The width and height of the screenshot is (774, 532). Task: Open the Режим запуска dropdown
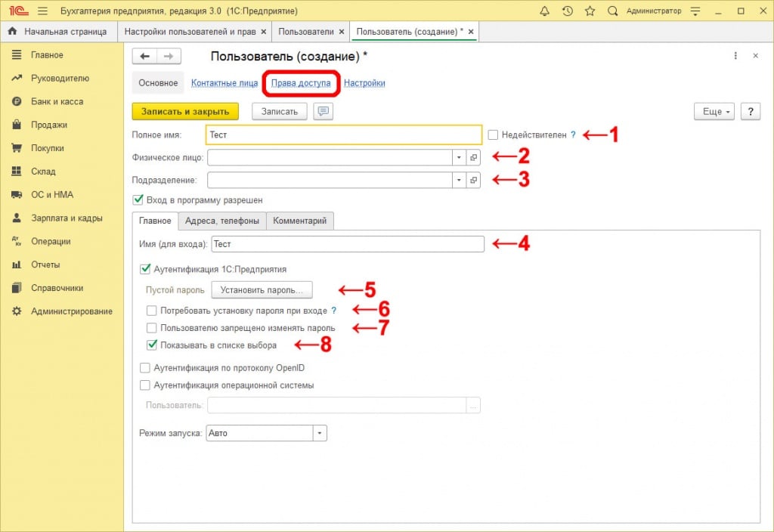[320, 434]
